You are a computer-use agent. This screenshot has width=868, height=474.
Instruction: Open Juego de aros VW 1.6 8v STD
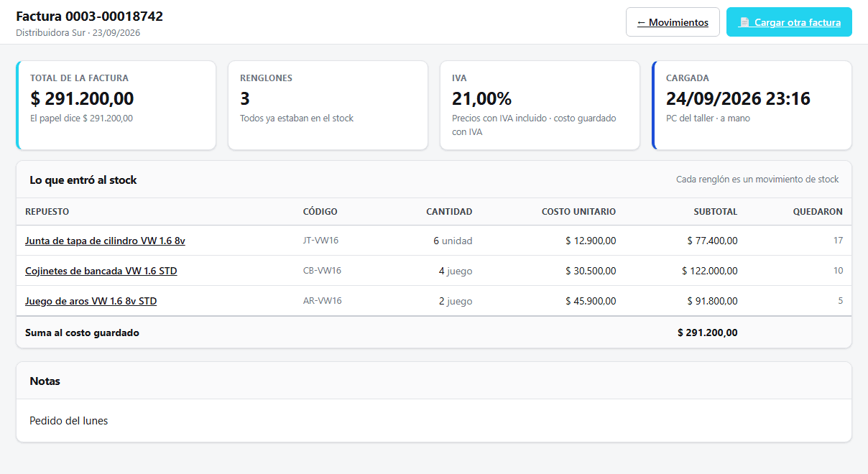pyautogui.click(x=91, y=301)
